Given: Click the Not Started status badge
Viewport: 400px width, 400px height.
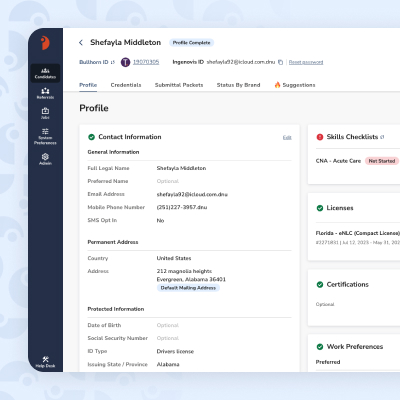Looking at the screenshot, I should point(382,161).
